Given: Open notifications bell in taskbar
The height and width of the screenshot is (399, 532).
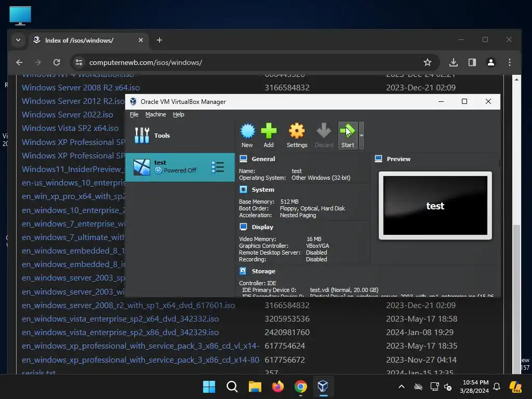Looking at the screenshot, I should [x=497, y=387].
